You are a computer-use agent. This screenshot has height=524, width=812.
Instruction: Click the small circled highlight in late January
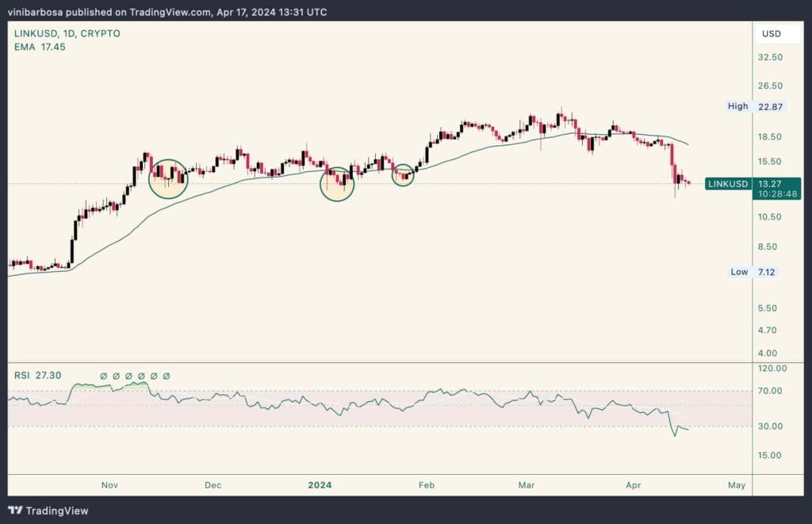pos(404,174)
